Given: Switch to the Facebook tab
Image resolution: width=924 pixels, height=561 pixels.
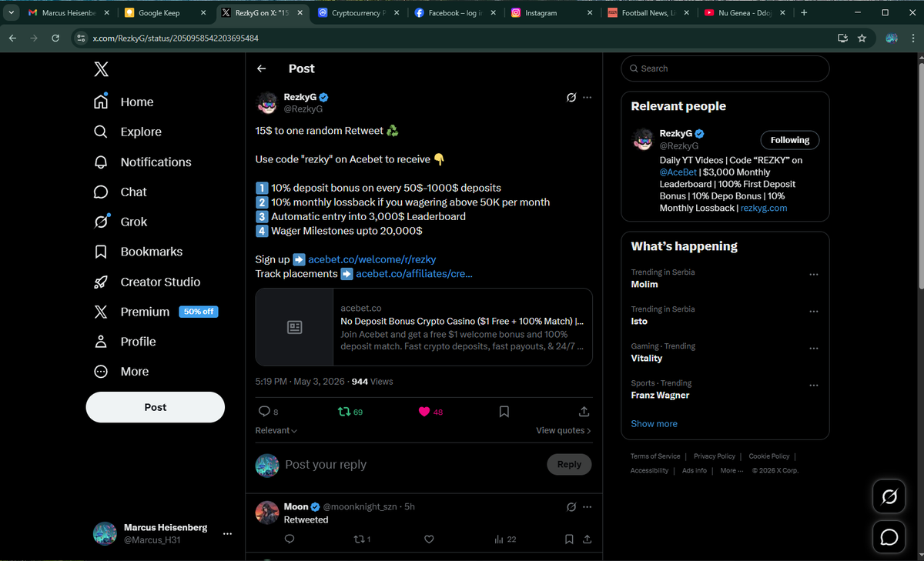Looking at the screenshot, I should (456, 13).
